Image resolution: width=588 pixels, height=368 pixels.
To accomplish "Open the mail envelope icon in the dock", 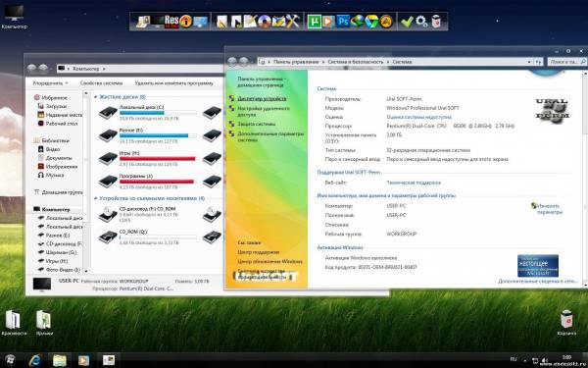I will pyautogui.click(x=278, y=22).
